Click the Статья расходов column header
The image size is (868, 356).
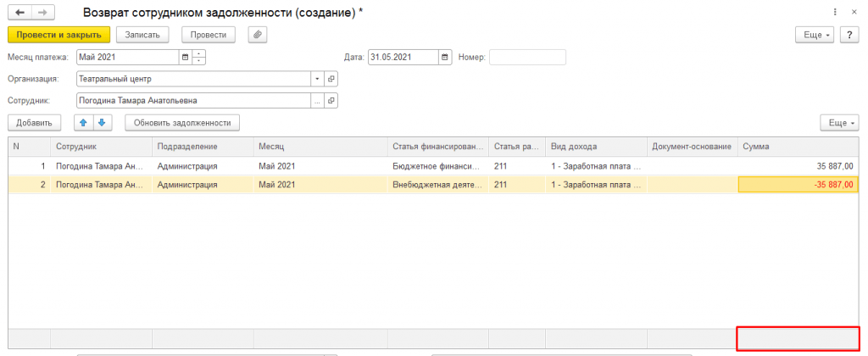point(517,147)
